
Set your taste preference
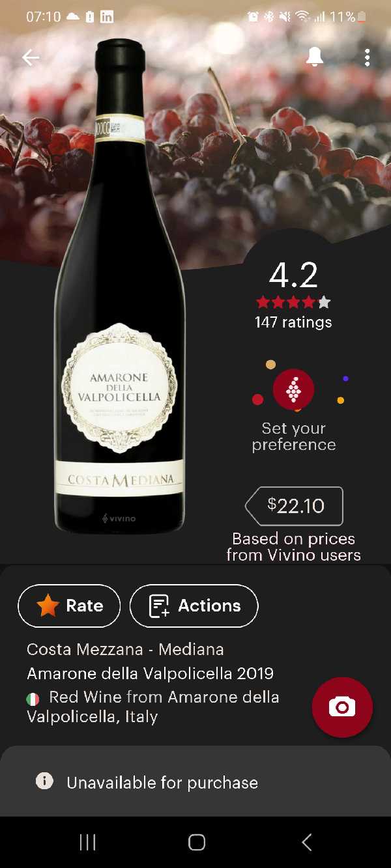click(293, 436)
